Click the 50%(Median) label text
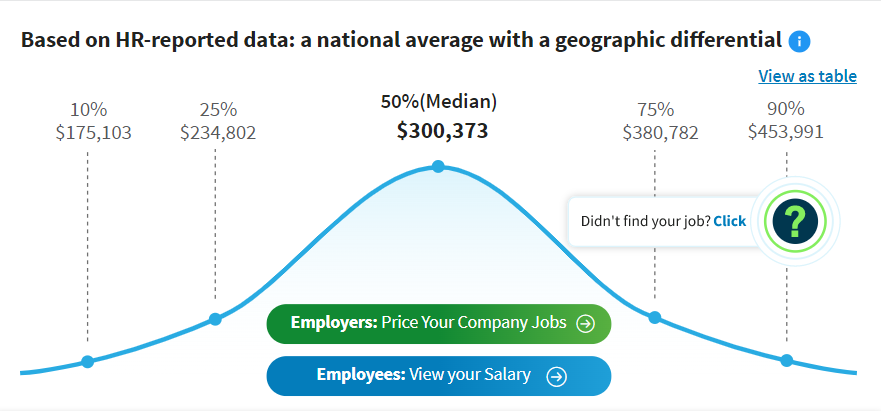 (x=439, y=101)
